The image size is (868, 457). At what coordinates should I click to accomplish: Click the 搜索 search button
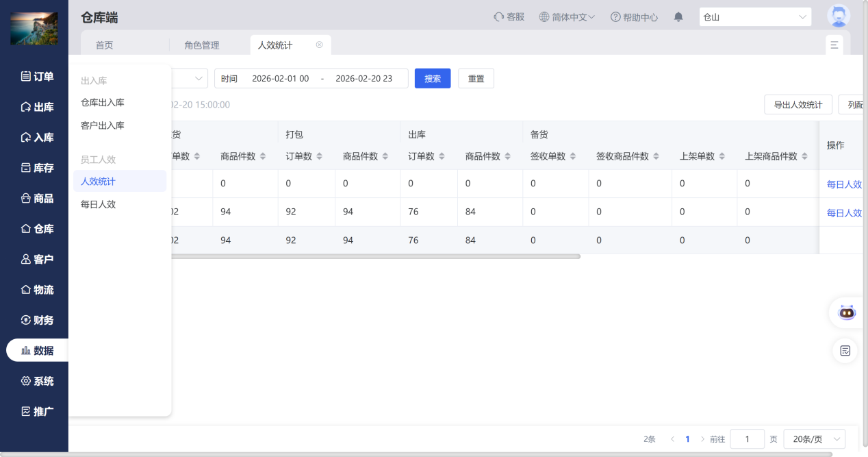click(432, 78)
